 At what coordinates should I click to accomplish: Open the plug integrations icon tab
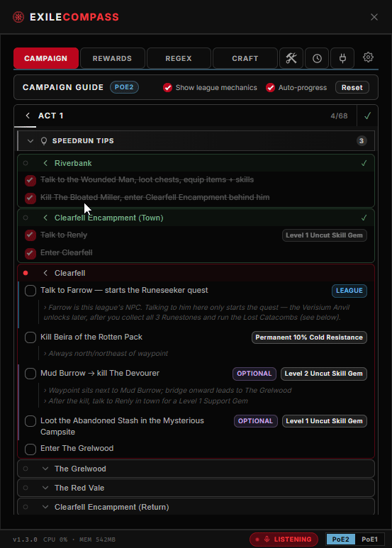click(x=343, y=58)
